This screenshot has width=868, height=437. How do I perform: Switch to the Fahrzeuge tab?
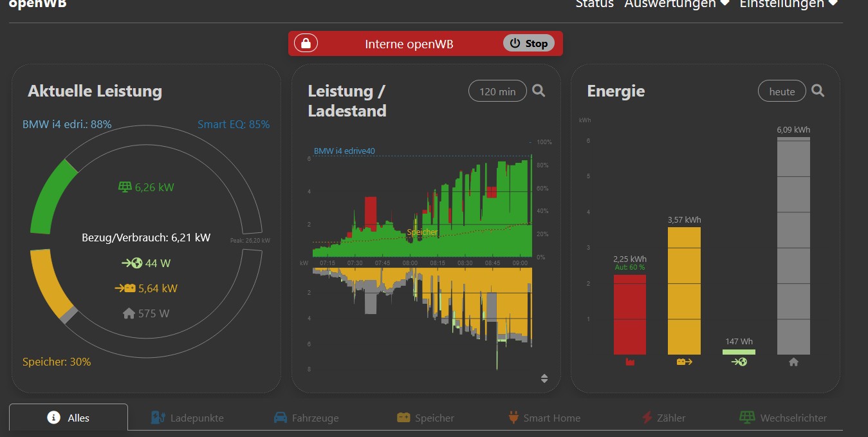click(x=306, y=418)
